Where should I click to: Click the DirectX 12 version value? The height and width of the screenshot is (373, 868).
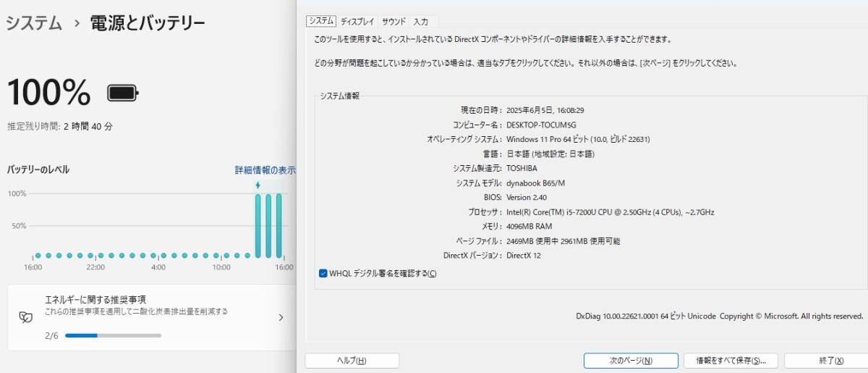[x=524, y=256]
